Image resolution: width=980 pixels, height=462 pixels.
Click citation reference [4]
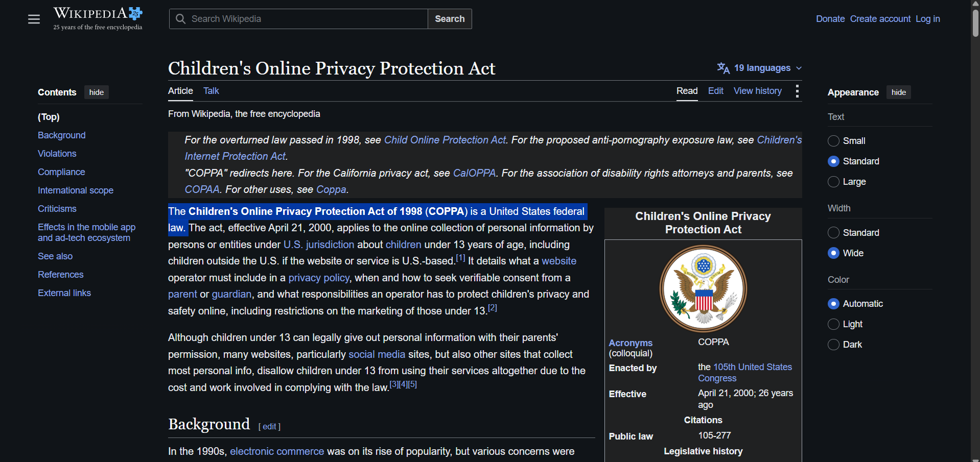(x=403, y=384)
